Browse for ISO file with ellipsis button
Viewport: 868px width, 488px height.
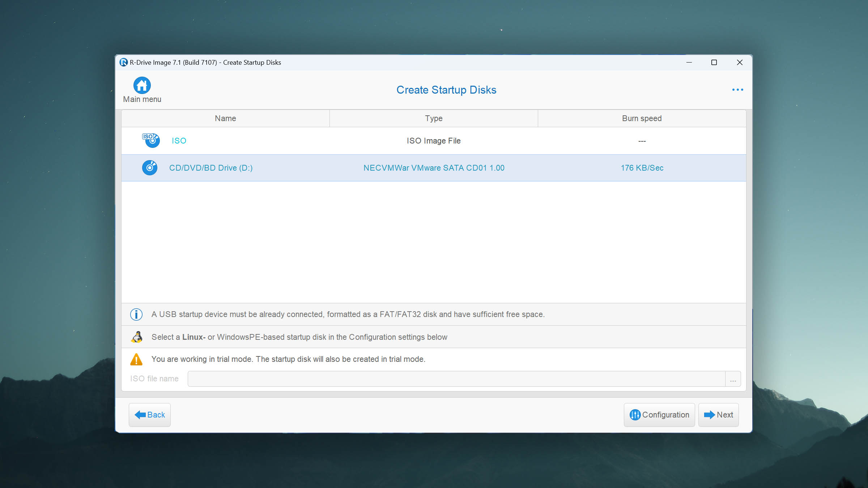click(x=733, y=379)
